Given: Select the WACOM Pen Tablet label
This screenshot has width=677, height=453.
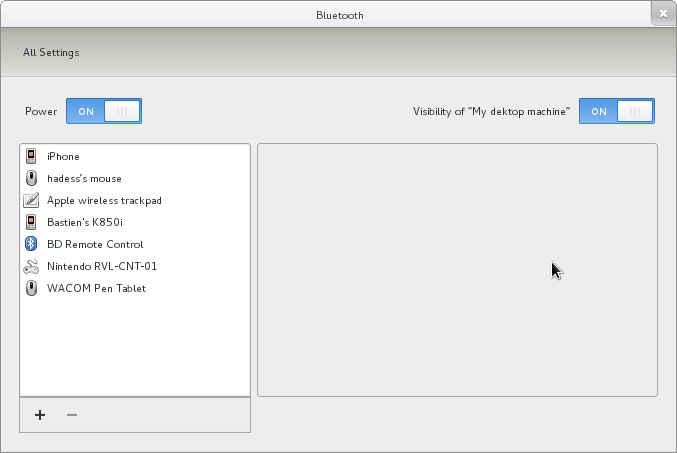Looking at the screenshot, I should tap(96, 288).
